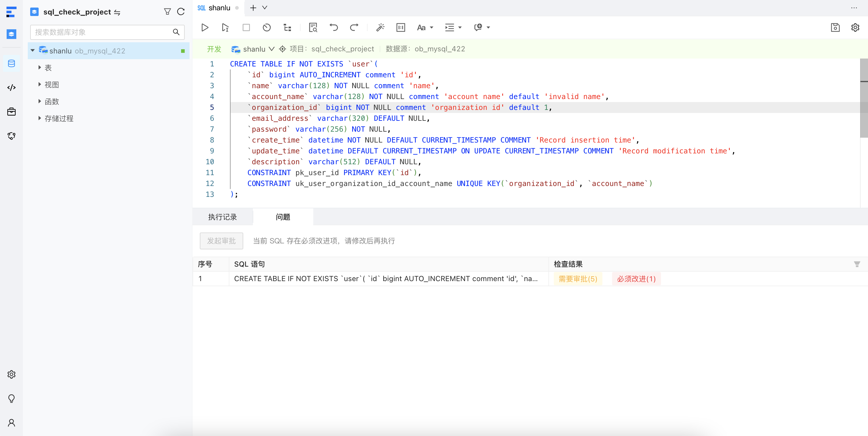Open the script code sidebar icon
Image resolution: width=868 pixels, height=436 pixels.
point(11,88)
